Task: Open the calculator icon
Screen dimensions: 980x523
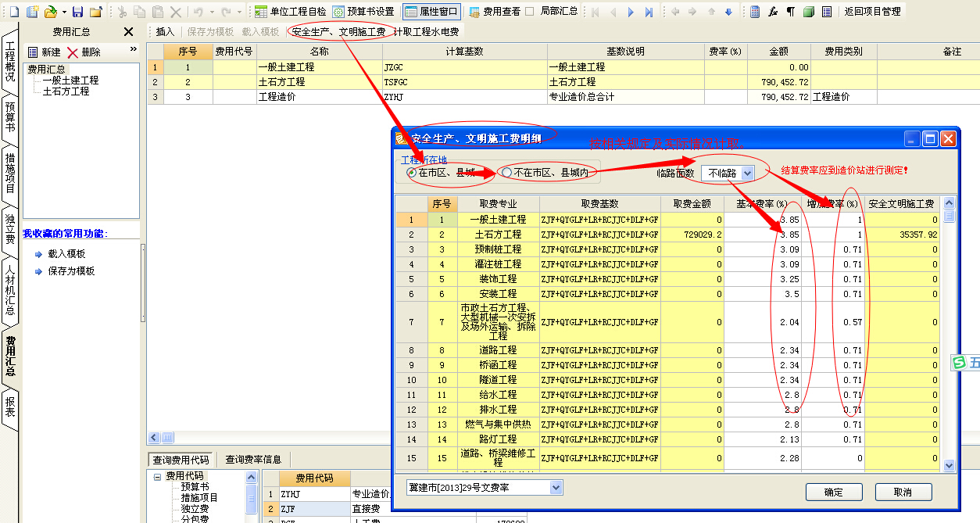Action: tap(755, 12)
